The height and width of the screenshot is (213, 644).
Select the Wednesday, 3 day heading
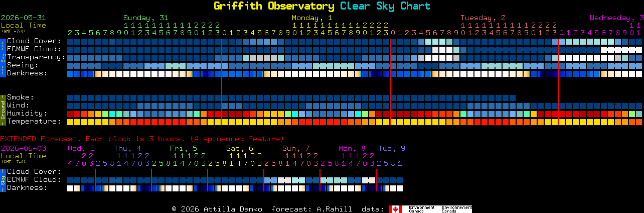(x=617, y=18)
